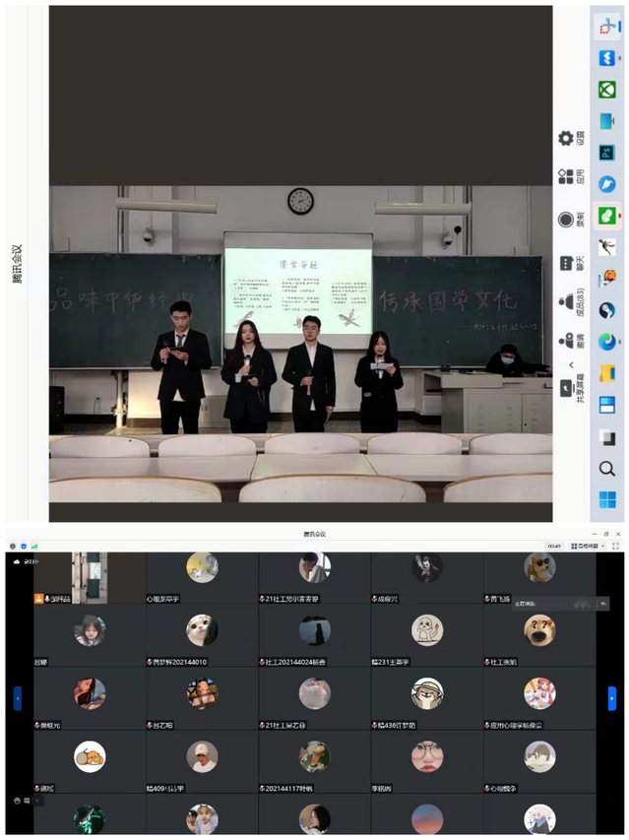Go to next participant page with right arrow
Viewport: 629px width, 840px height.
coord(612,697)
